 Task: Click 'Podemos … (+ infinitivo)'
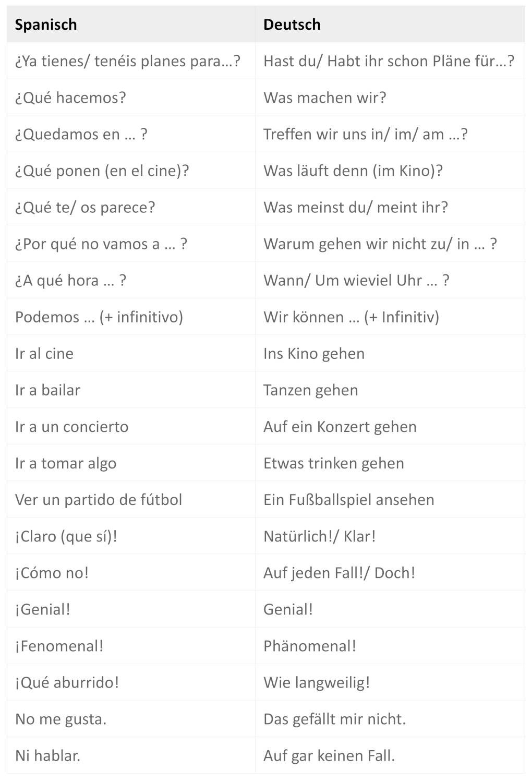point(99,317)
